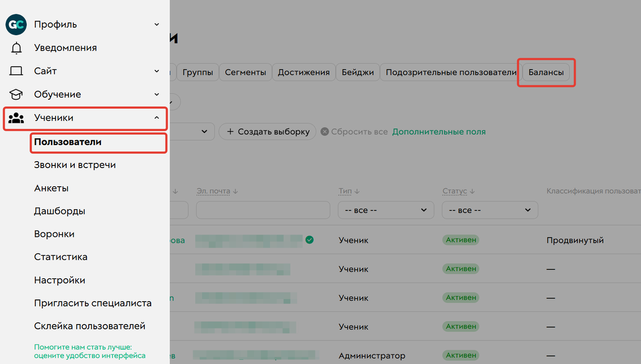Screen dimensions: 641x364
Task: Click the Сайт laptop icon
Action: coord(17,71)
